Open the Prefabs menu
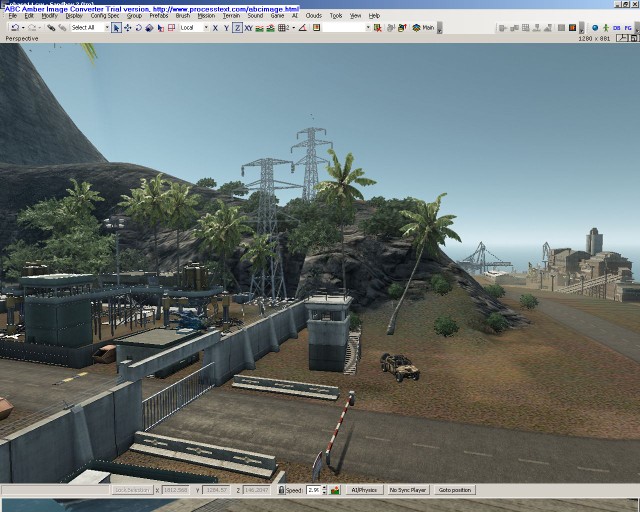This screenshot has width=640, height=512. [x=158, y=16]
